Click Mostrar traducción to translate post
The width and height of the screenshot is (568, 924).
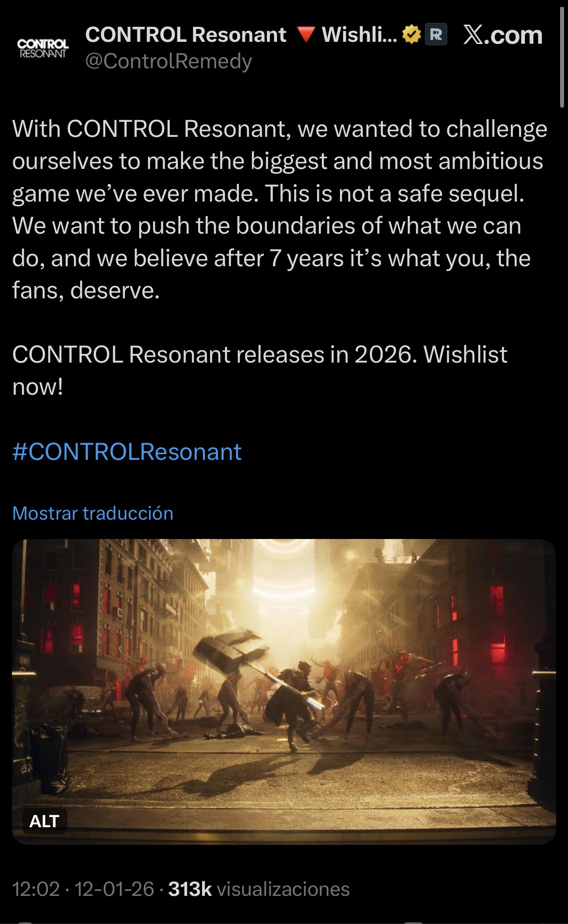(93, 513)
